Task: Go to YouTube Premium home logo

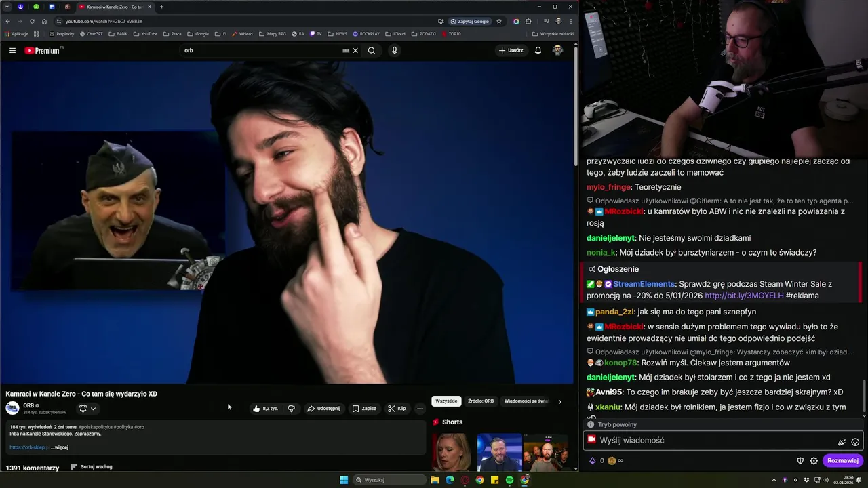Action: click(43, 50)
